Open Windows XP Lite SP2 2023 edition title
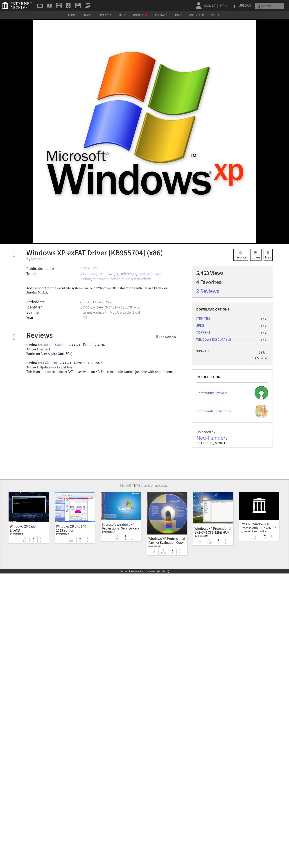Screen dimensions: 289x868 71,528
